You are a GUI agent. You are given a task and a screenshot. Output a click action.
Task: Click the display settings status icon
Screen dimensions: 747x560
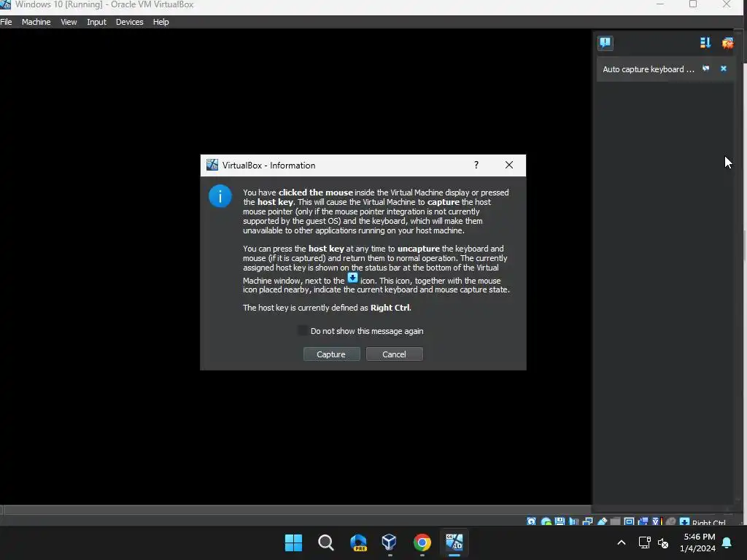[629, 521]
